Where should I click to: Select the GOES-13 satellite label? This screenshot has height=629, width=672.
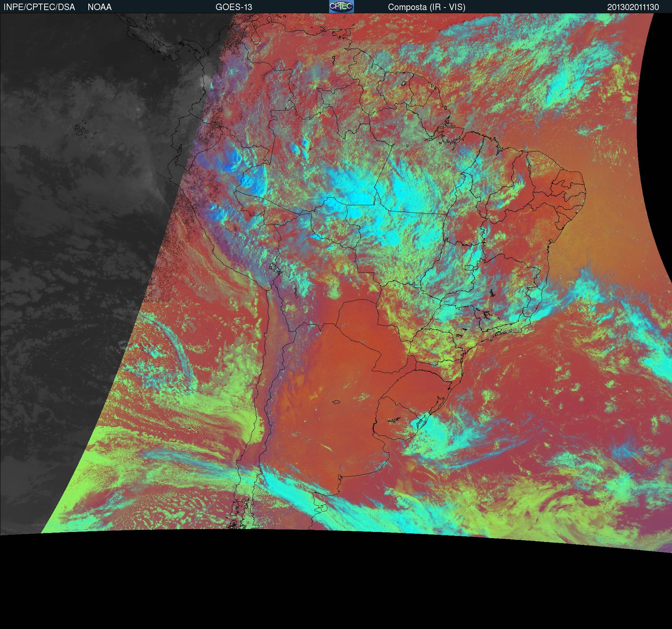tap(234, 7)
